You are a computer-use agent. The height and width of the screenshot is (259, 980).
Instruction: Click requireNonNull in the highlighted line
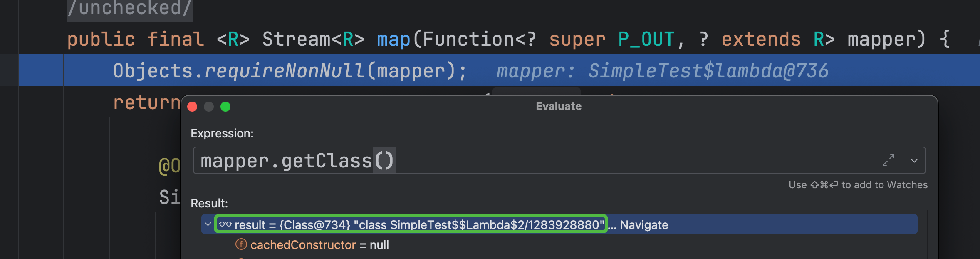click(285, 71)
